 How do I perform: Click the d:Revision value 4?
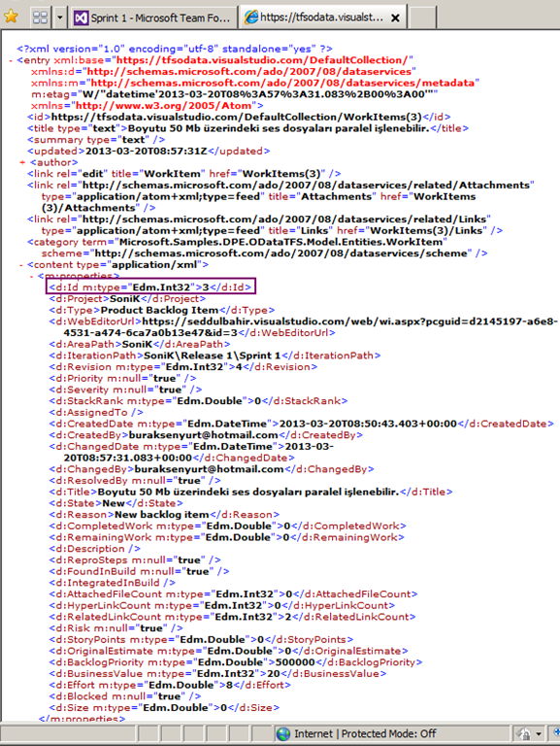coord(239,367)
